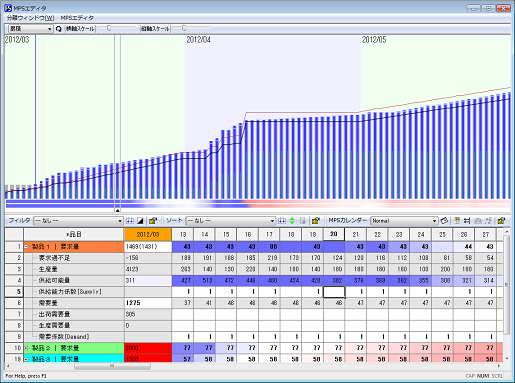Click the 縦軸スケール slider thumb
The image size is (515, 383).
(184, 29)
